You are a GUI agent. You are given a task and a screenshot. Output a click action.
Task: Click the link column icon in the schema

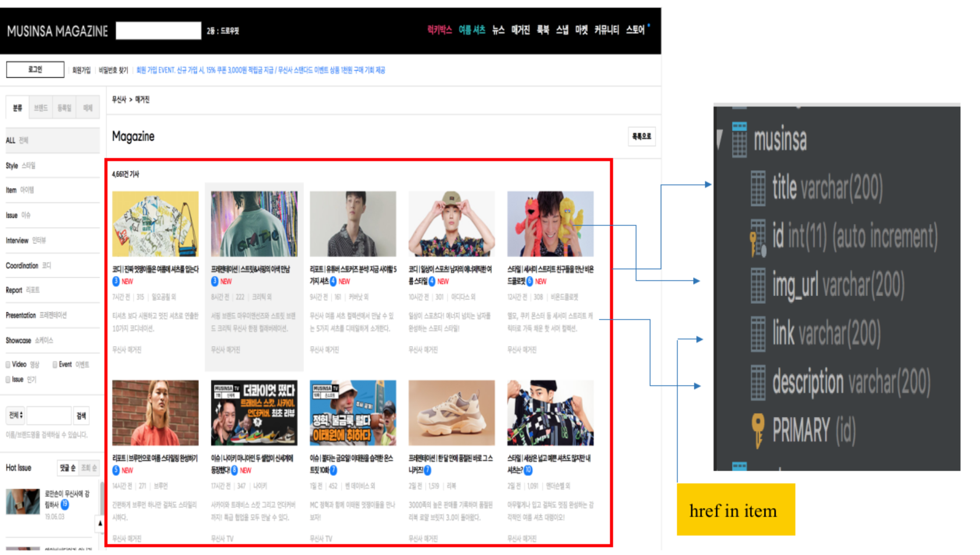[758, 333]
